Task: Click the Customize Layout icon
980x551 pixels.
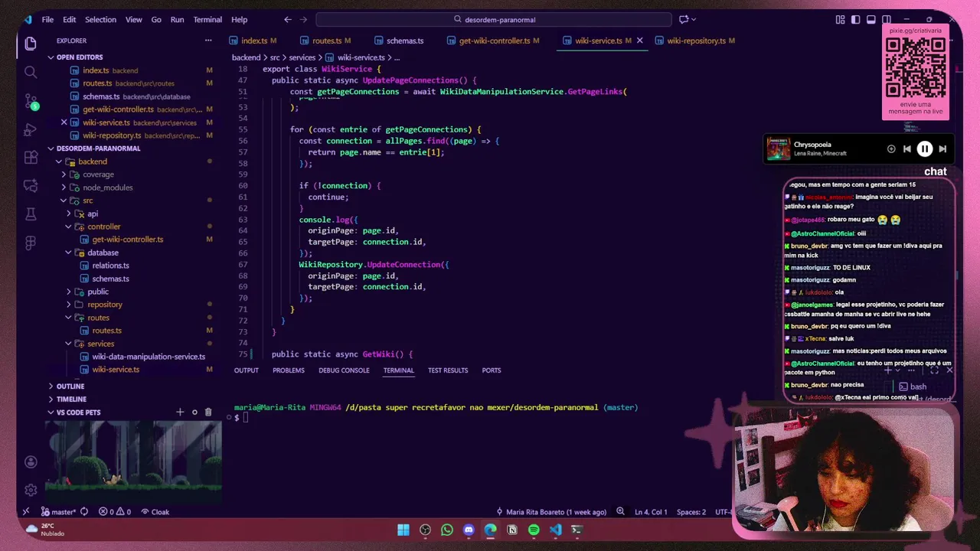Action: pyautogui.click(x=841, y=20)
